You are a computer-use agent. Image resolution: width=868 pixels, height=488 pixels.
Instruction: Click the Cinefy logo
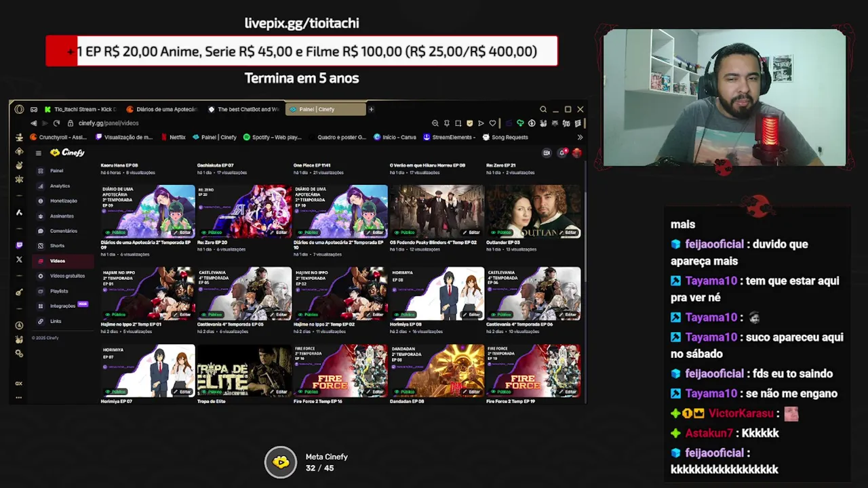pos(67,153)
